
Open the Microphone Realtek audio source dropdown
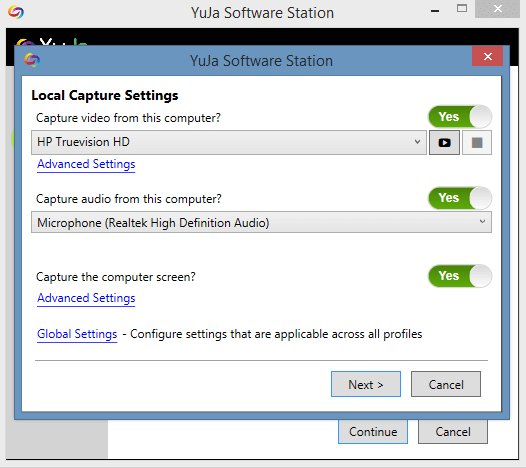tap(261, 222)
